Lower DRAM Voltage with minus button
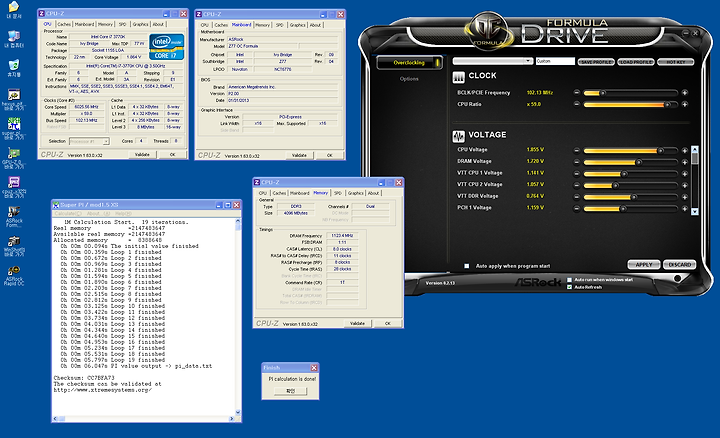This screenshot has width=720, height=438. click(x=577, y=162)
